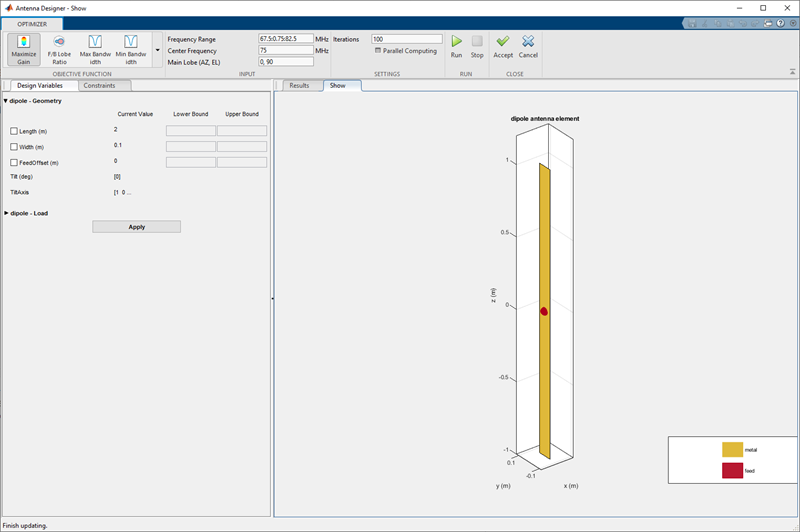Select Max Bandwidth objective function

[x=95, y=49]
